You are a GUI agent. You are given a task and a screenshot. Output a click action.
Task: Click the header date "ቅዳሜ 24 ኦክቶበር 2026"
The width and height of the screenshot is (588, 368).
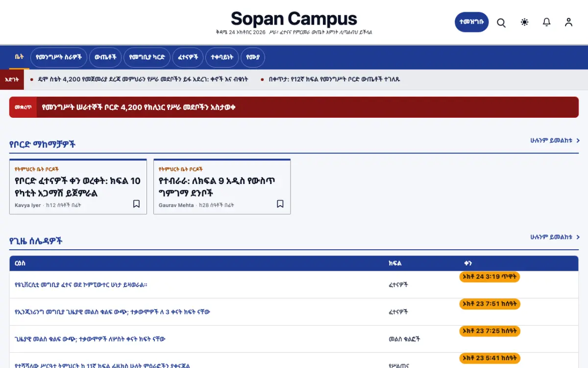pyautogui.click(x=241, y=32)
